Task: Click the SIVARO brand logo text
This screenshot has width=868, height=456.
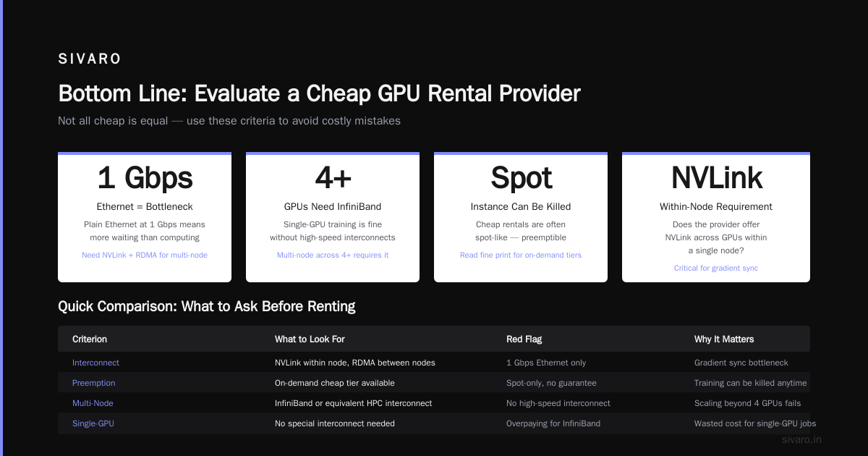Action: click(x=90, y=59)
